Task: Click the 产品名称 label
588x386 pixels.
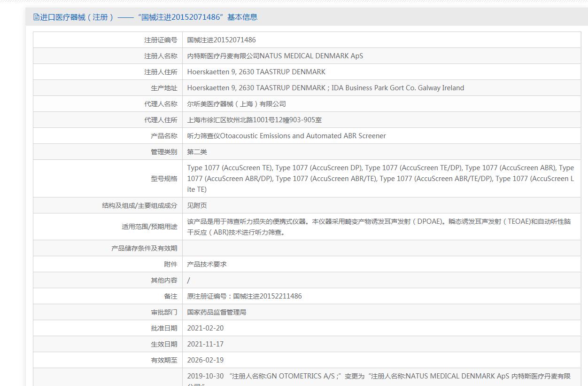Action: click(164, 136)
